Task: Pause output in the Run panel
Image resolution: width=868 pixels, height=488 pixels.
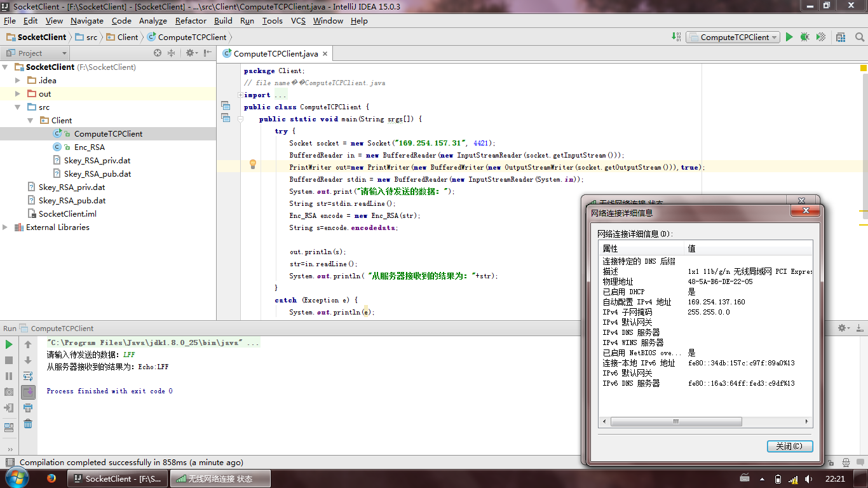Action: pos(9,376)
